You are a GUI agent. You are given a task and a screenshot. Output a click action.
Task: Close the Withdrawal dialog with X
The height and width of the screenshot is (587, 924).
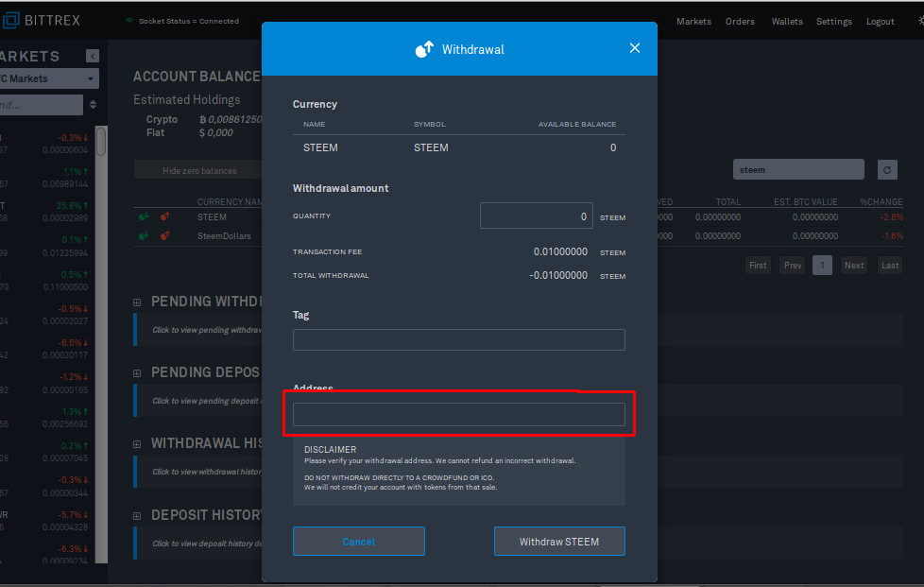click(634, 48)
